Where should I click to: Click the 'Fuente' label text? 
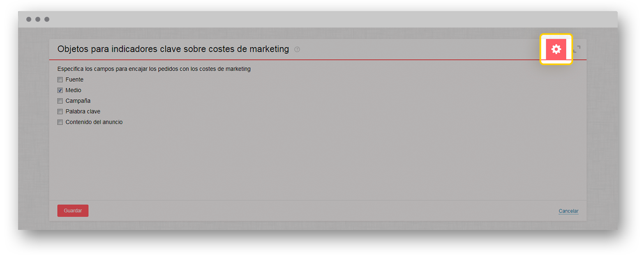(74, 80)
